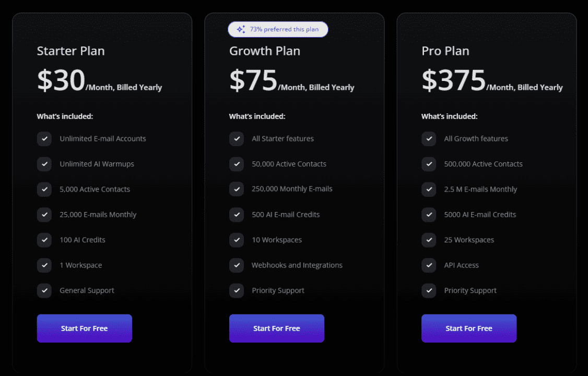The width and height of the screenshot is (588, 376).
Task: Select the Pro Plan heading
Action: click(445, 51)
